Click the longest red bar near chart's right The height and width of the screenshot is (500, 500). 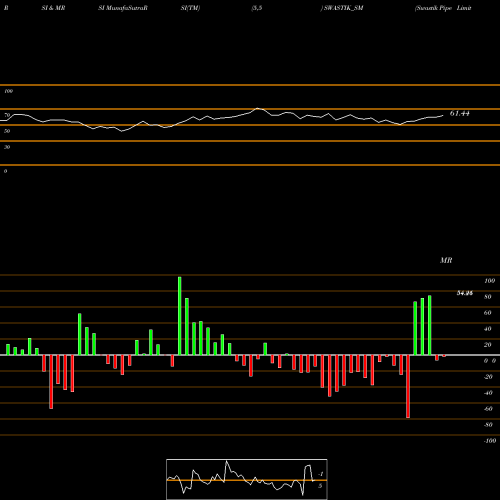(408, 386)
